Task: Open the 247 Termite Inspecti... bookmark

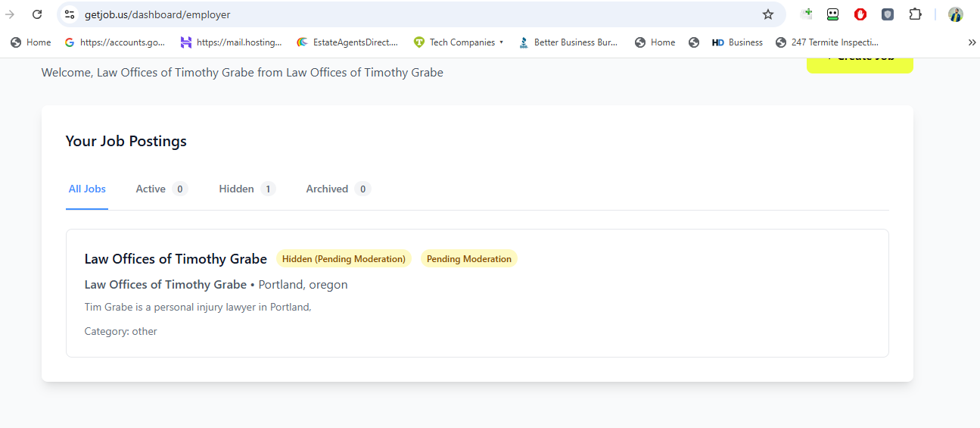Action: tap(827, 42)
